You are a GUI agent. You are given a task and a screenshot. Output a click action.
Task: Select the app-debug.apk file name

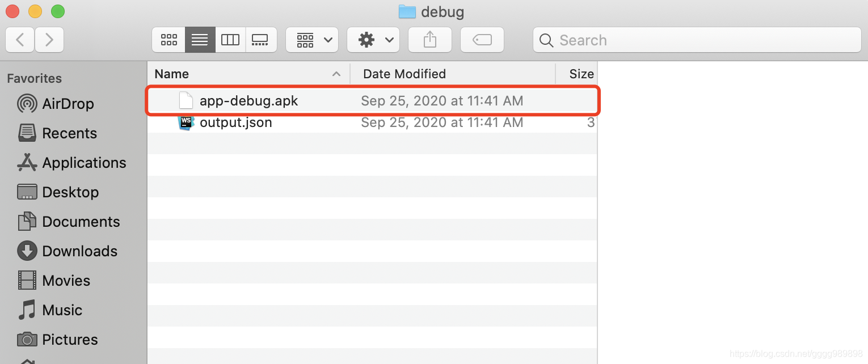click(249, 101)
